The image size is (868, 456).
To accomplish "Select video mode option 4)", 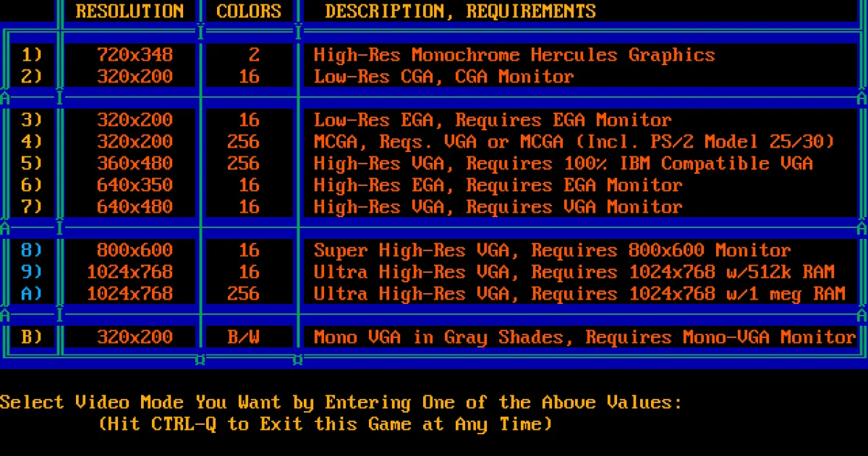I will (x=31, y=142).
